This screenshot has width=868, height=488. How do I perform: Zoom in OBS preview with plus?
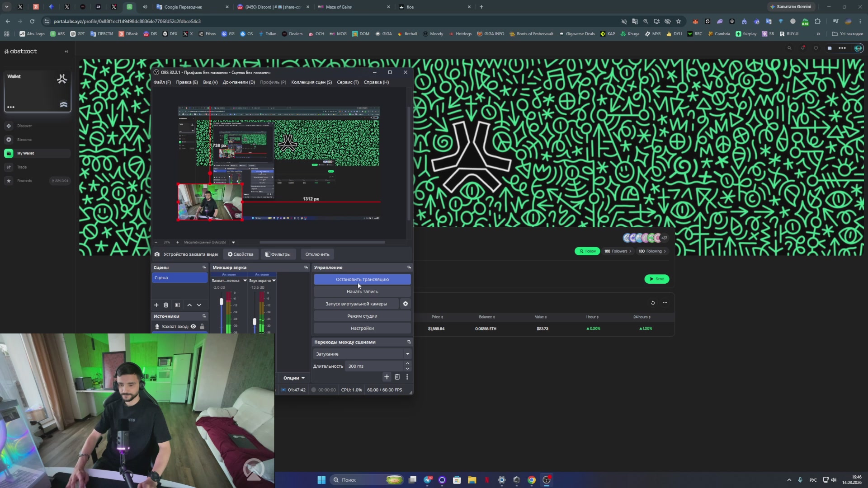(177, 242)
